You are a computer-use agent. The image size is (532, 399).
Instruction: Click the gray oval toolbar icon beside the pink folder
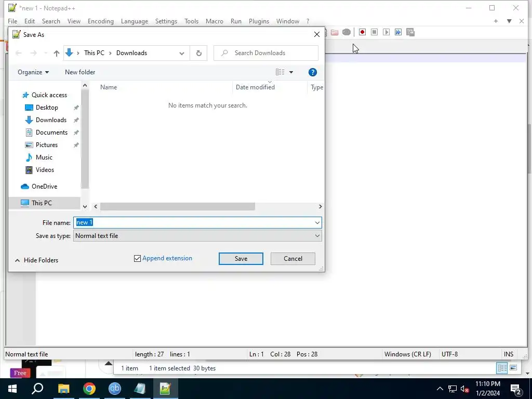pyautogui.click(x=347, y=32)
